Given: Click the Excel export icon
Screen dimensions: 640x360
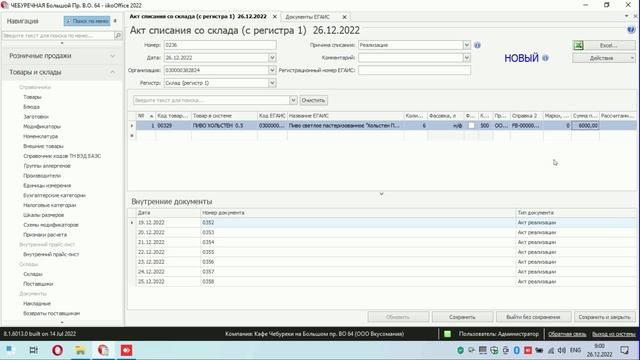Looking at the screenshot, I should 578,45.
